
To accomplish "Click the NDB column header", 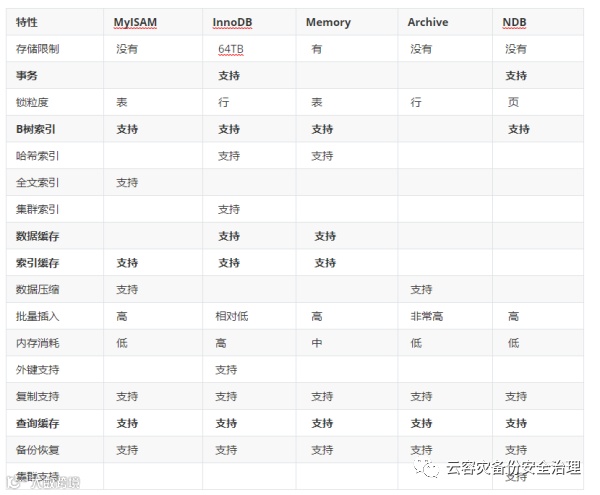I will (514, 23).
